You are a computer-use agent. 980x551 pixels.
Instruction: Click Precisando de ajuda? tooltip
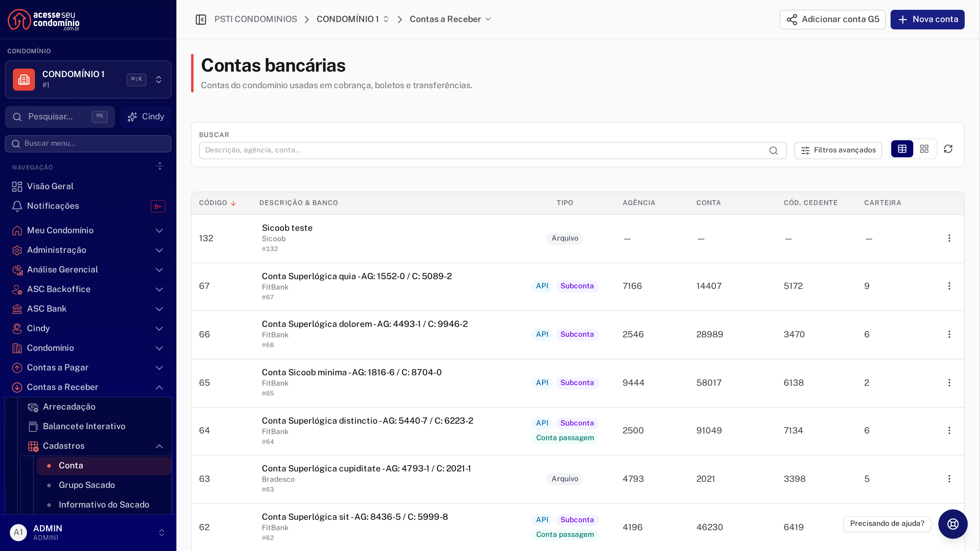[x=887, y=524]
